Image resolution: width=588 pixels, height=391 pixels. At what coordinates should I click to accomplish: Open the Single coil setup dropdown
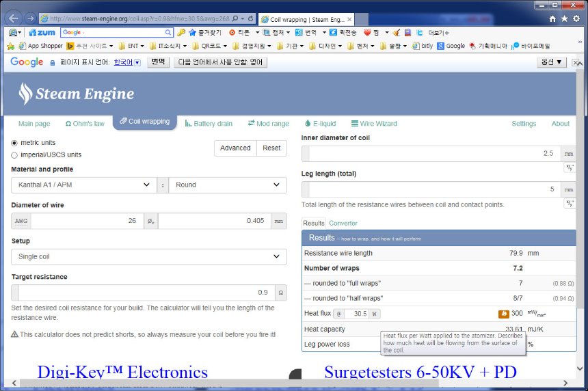[149, 257]
